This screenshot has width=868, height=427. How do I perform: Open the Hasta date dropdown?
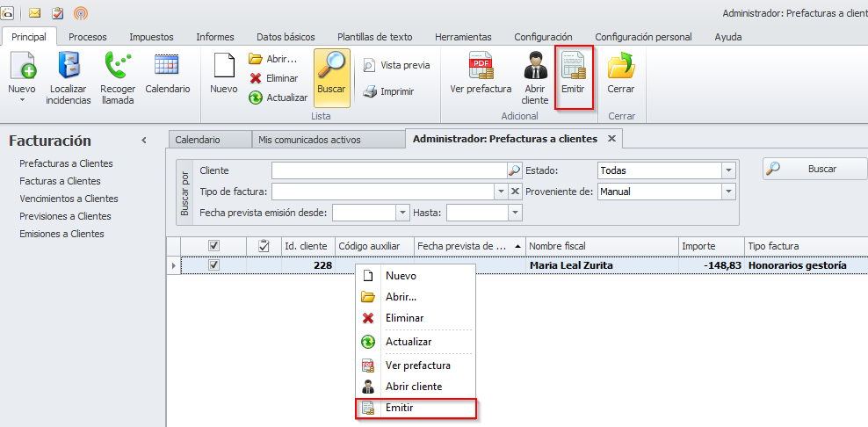click(x=516, y=213)
